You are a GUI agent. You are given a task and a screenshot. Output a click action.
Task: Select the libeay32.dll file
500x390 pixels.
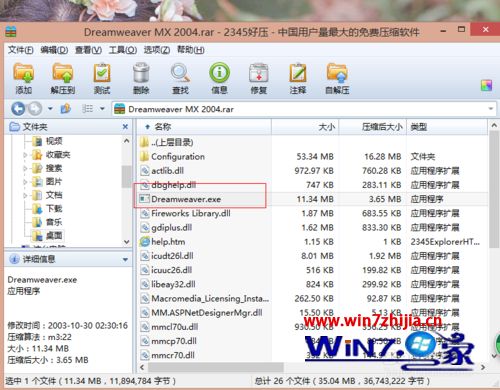[173, 284]
